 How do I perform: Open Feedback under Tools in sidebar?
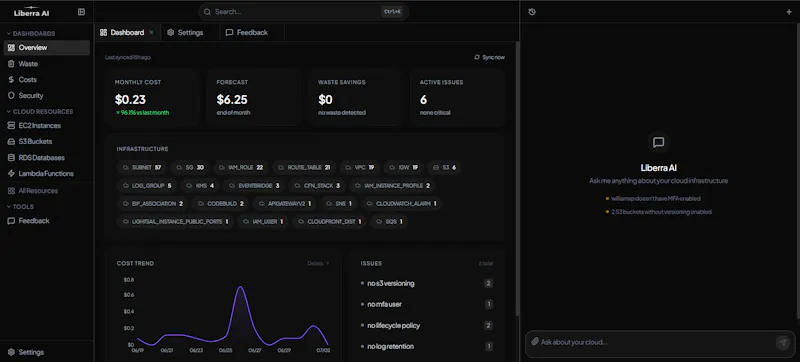46,221
